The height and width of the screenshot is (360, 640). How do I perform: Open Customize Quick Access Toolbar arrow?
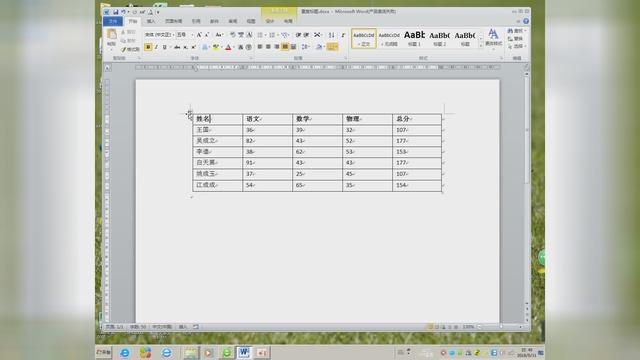click(x=158, y=12)
